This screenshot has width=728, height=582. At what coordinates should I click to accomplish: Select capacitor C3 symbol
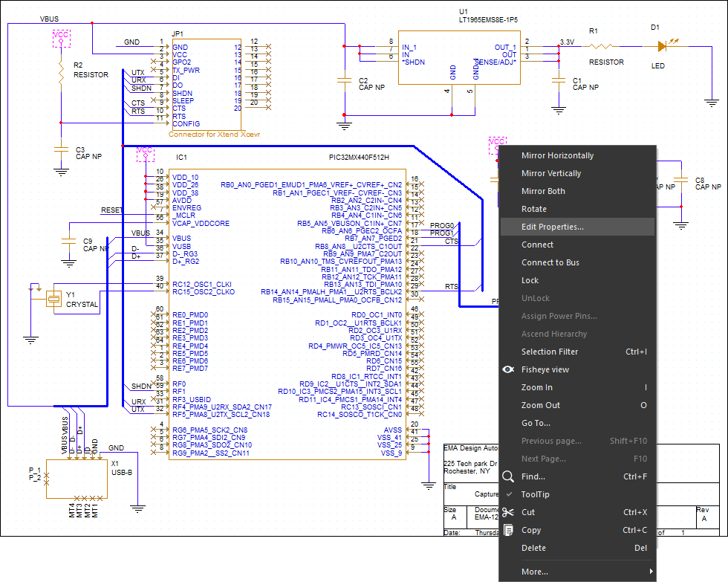pyautogui.click(x=61, y=149)
